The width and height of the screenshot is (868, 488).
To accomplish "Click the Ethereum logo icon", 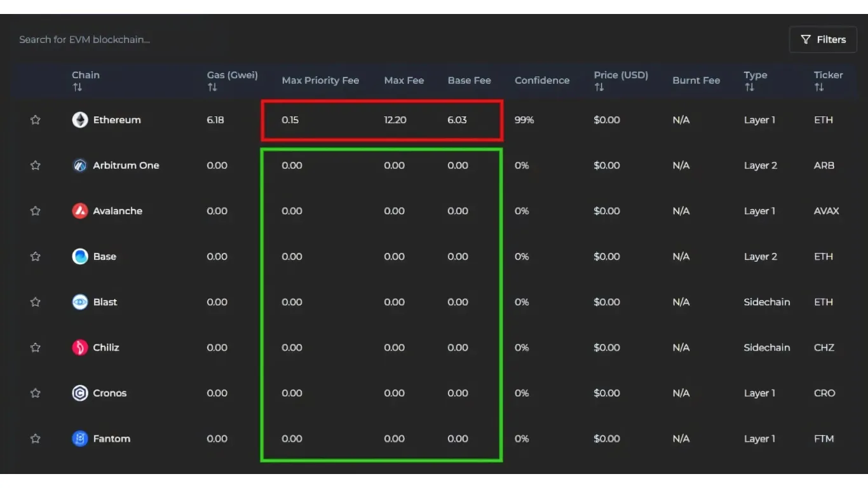I will [80, 120].
